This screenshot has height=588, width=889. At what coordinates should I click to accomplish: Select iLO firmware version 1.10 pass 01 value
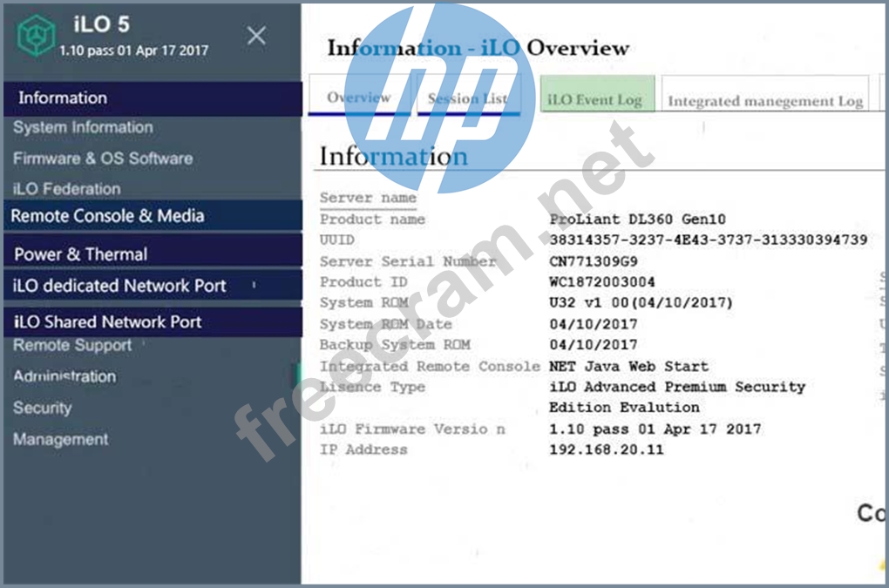(655, 429)
